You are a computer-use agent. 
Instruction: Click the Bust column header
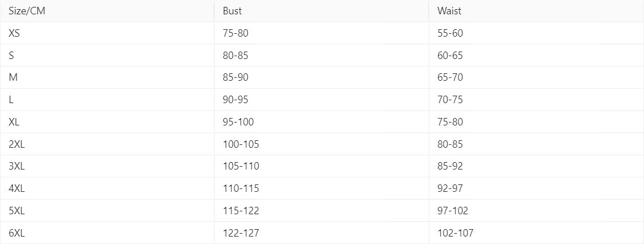[x=232, y=11]
